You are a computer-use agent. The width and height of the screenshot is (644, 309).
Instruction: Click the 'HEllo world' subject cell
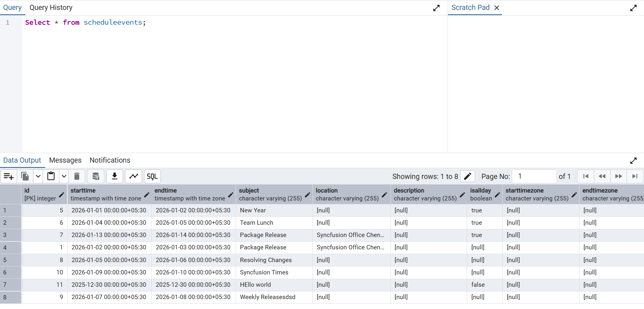pos(274,285)
